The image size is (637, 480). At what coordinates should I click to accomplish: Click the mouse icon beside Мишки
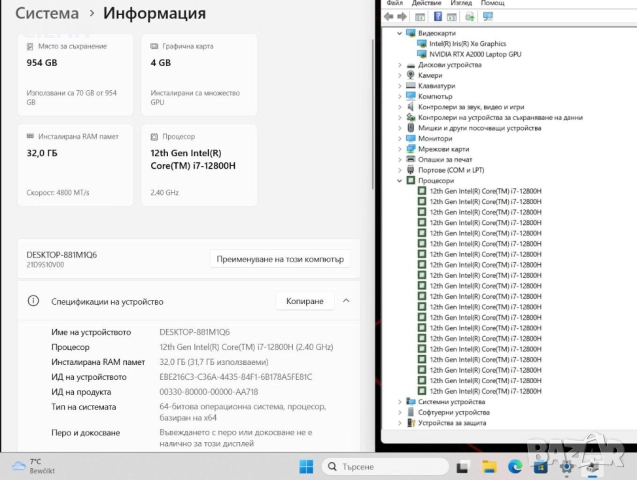click(411, 128)
